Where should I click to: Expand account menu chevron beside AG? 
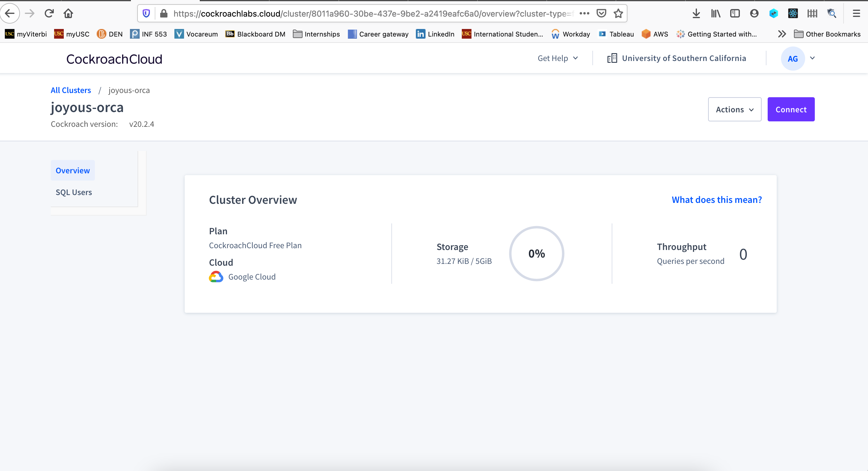(x=812, y=58)
